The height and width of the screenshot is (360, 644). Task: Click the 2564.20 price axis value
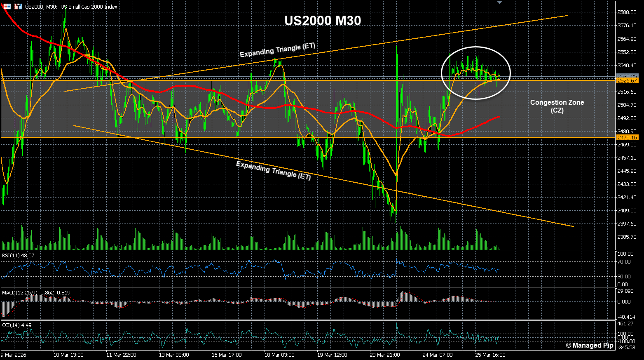[627, 39]
